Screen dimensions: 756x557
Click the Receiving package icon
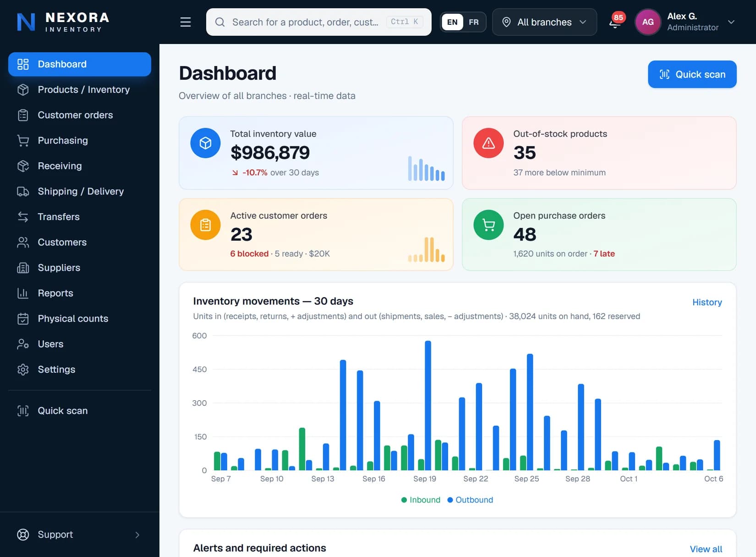[23, 166]
